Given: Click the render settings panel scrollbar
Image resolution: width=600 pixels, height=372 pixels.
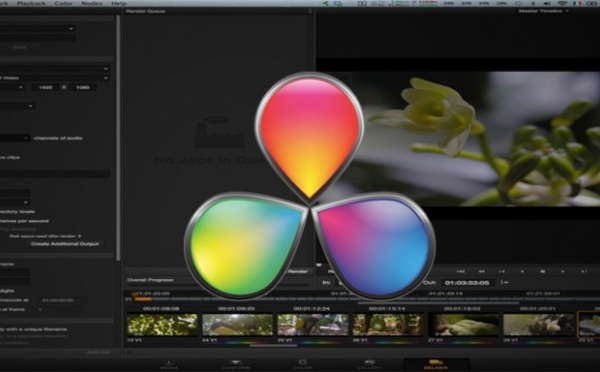Looking at the screenshot, I should (118, 138).
